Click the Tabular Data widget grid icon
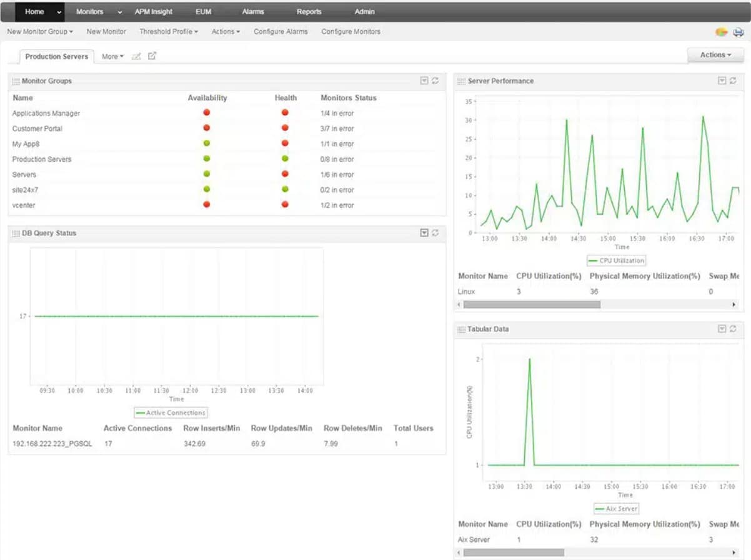This screenshot has width=751, height=560. coord(462,330)
